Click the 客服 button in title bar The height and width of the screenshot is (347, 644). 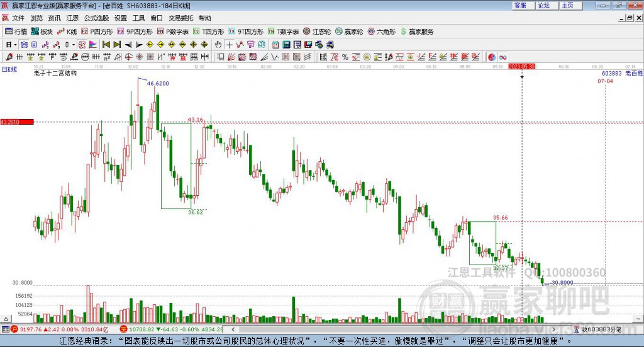[524, 5]
